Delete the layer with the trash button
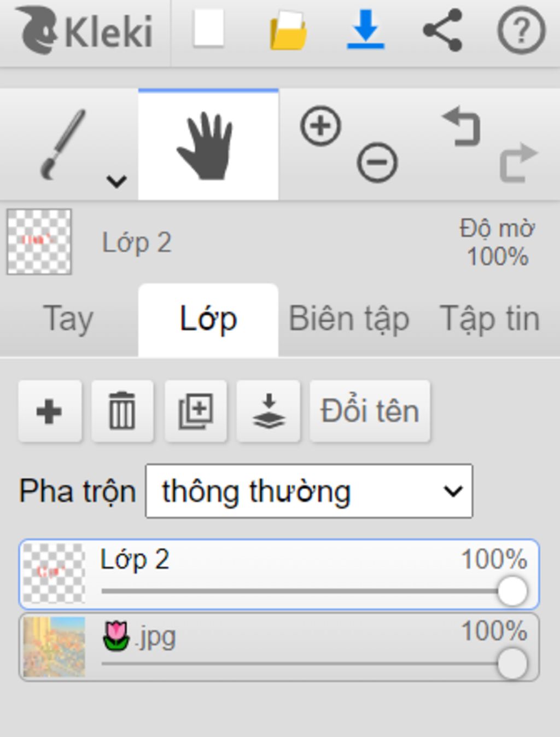This screenshot has height=737, width=560. pyautogui.click(x=122, y=411)
